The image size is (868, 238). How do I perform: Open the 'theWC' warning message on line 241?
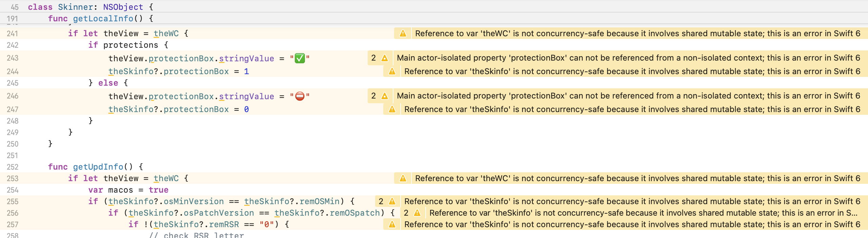637,34
